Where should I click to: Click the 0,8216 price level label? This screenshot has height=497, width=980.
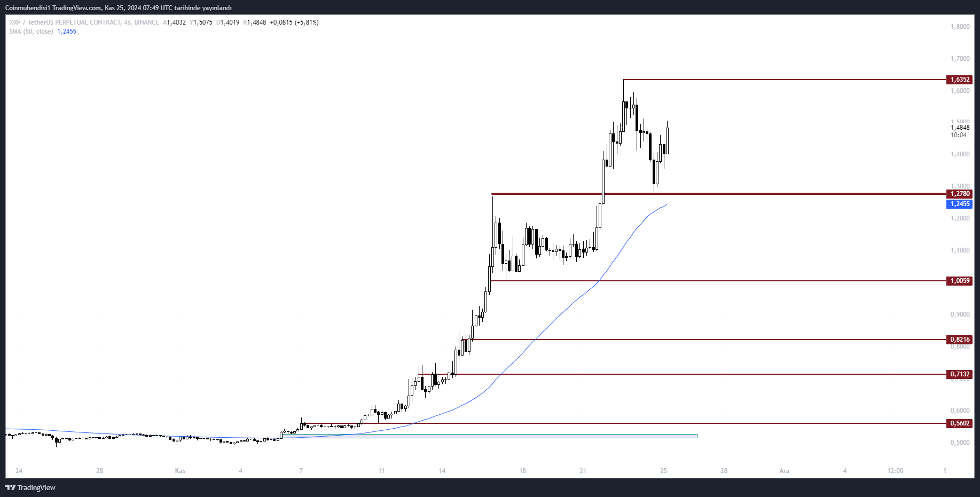(x=959, y=340)
